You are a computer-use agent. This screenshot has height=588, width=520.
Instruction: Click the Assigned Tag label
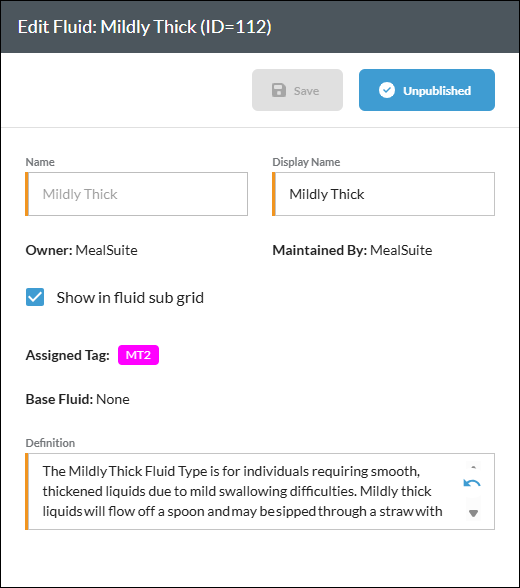point(67,355)
